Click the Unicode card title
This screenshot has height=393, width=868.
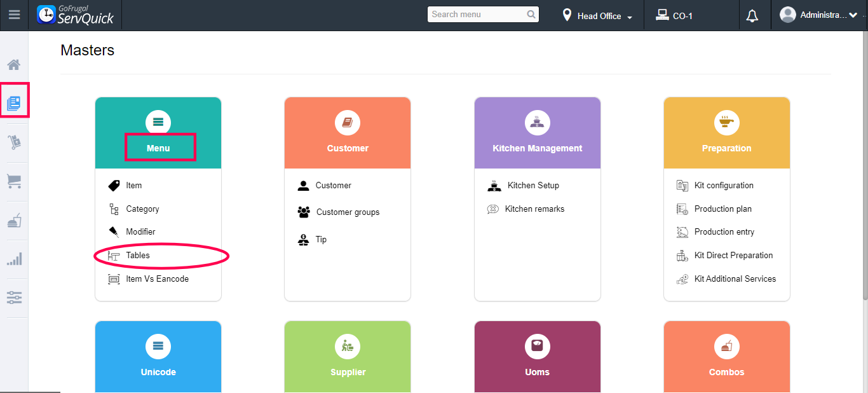point(158,372)
